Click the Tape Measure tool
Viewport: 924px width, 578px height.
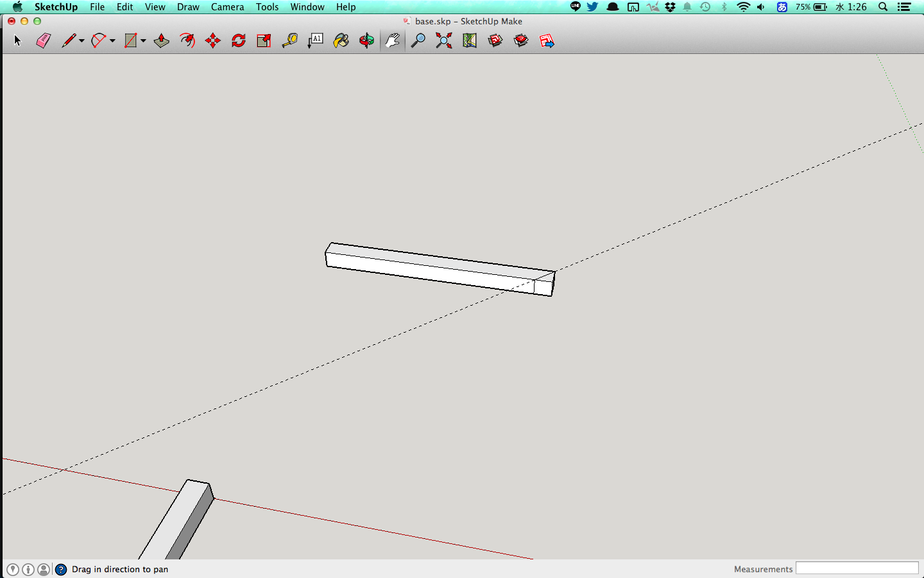click(x=290, y=41)
